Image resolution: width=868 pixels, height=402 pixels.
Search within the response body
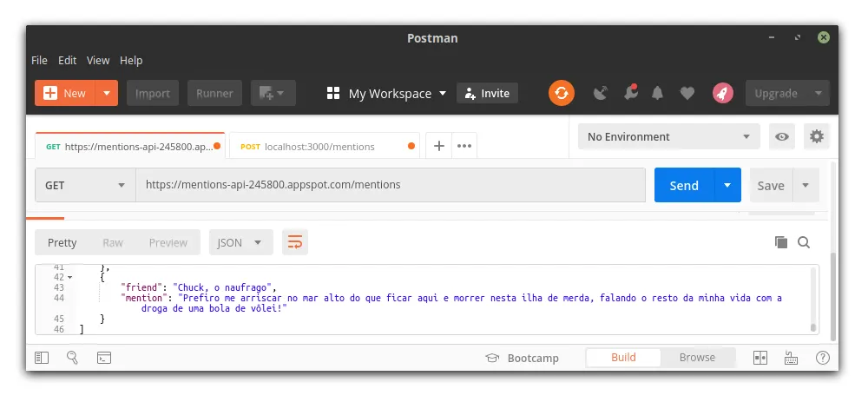coord(804,242)
